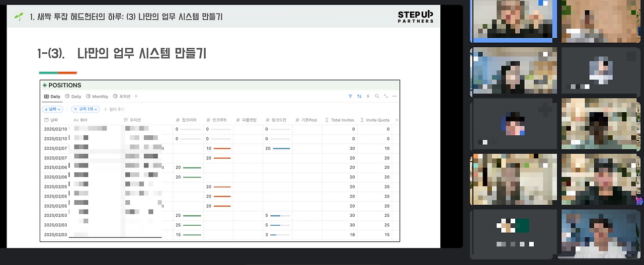The width and height of the screenshot is (644, 265).
Task: Click the sparkle icon beside POSITIONS title
Action: pyautogui.click(x=45, y=85)
